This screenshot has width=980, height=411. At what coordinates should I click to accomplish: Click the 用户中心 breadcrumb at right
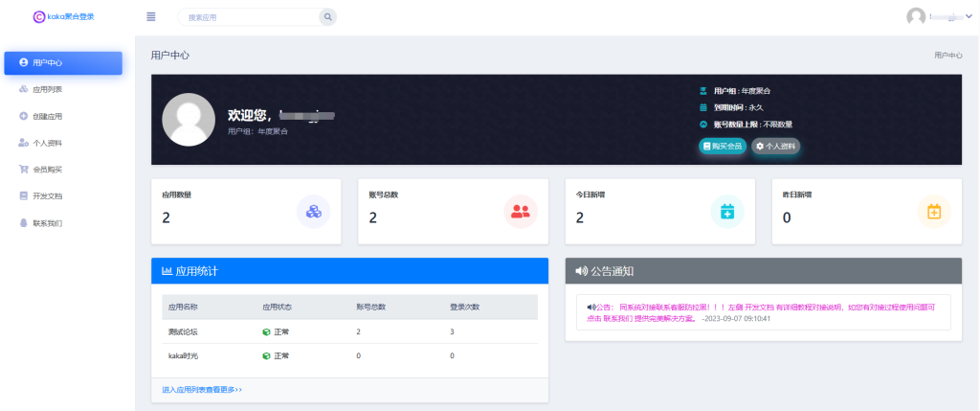click(x=948, y=55)
